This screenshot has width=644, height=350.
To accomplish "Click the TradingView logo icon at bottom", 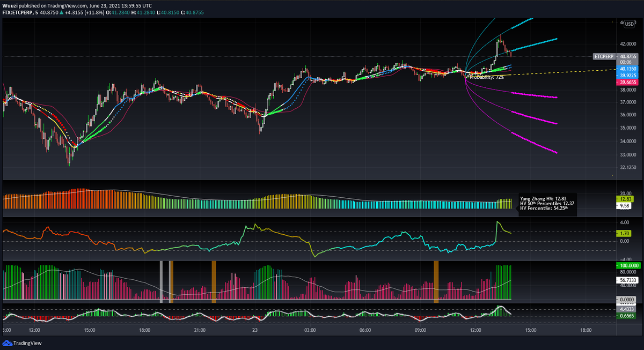I will [x=7, y=344].
